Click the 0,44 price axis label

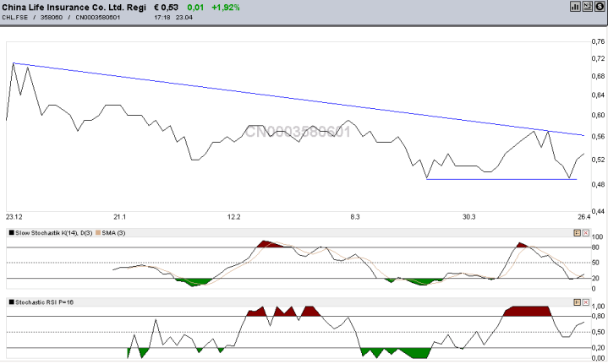[598, 211]
